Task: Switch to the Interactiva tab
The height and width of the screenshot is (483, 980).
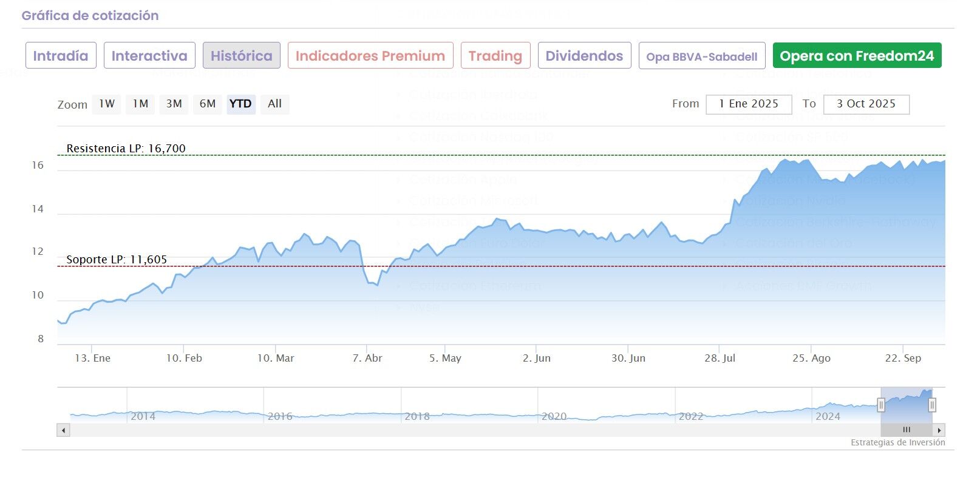Action: [x=149, y=56]
